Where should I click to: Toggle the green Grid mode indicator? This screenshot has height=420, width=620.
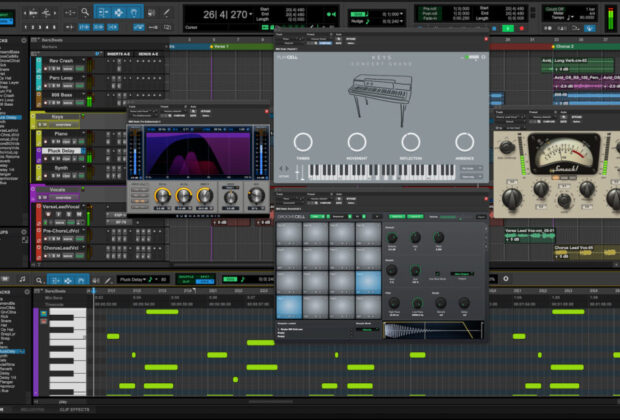point(359,14)
